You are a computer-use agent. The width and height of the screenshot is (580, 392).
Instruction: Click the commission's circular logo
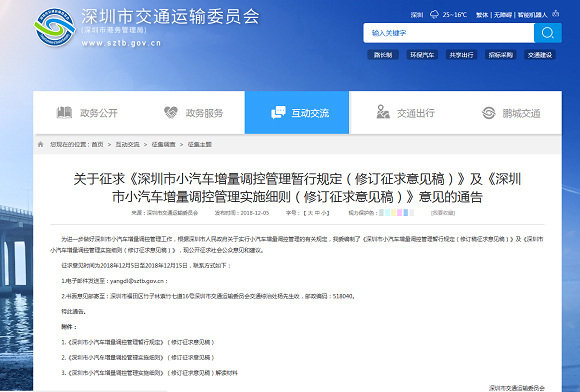pos(55,27)
